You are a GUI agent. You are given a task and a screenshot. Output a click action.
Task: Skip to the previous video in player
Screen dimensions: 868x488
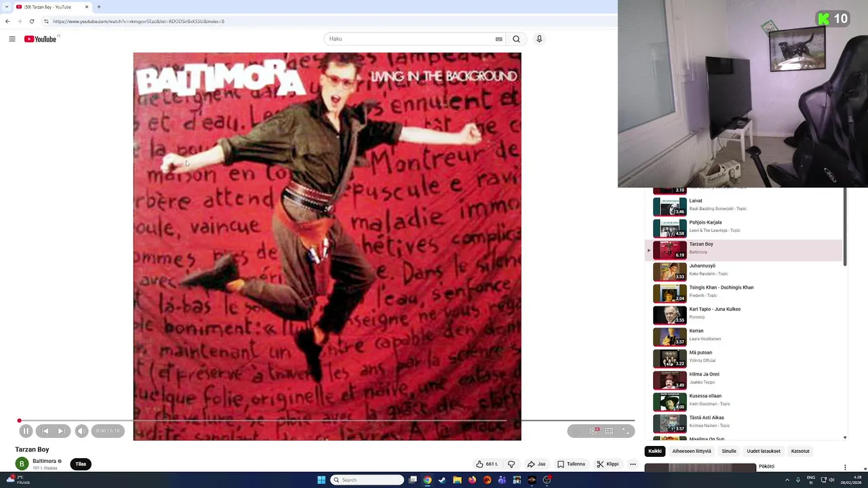[x=45, y=431]
